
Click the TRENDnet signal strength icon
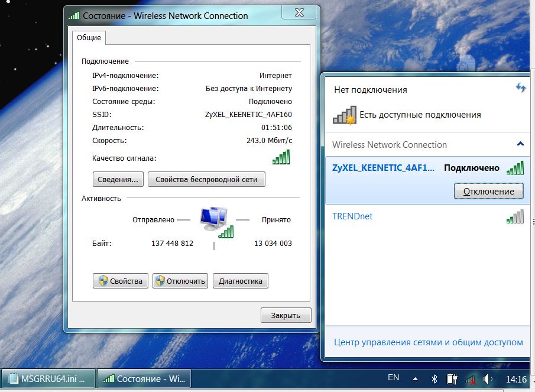pos(515,216)
